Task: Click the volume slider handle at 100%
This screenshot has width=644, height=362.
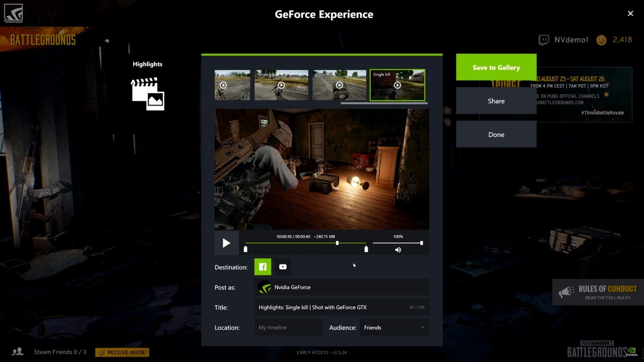Action: pos(422,243)
